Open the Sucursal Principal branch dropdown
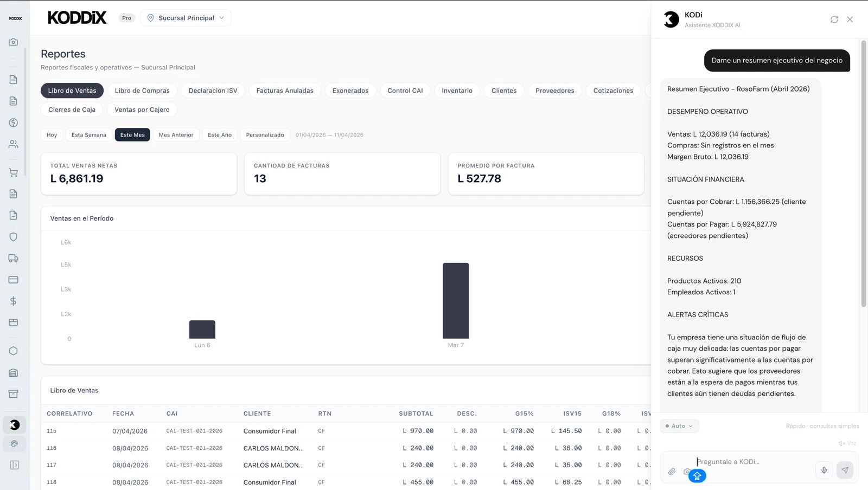Image resolution: width=868 pixels, height=490 pixels. [186, 18]
